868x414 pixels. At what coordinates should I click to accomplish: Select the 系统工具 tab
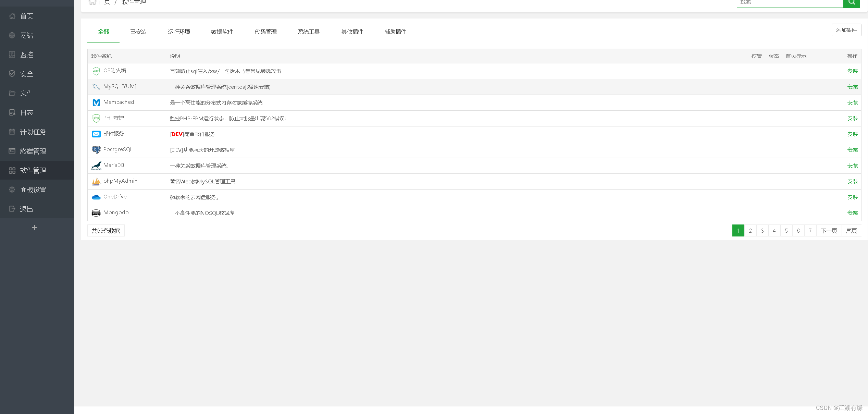309,32
